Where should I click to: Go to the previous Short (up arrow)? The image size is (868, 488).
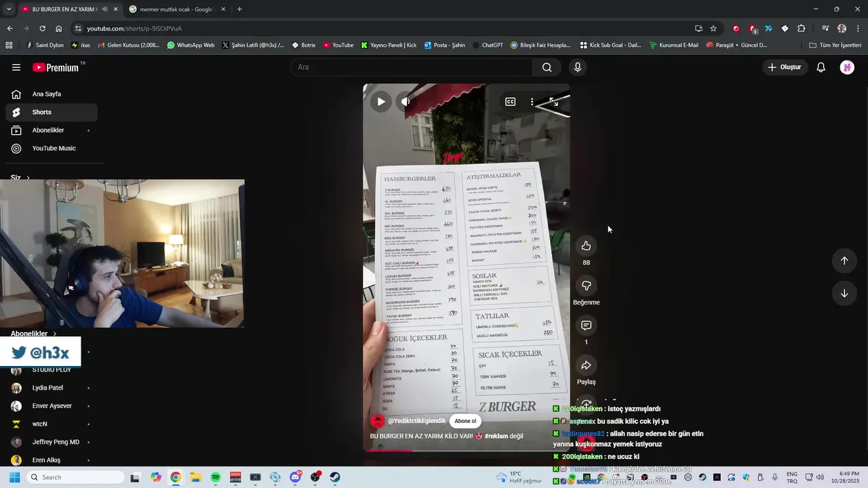point(844,260)
